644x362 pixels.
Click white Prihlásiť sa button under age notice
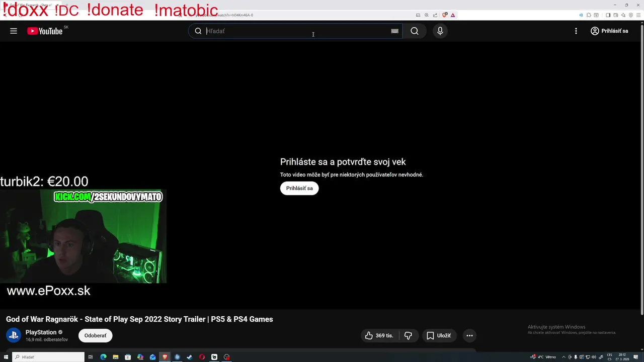click(x=299, y=188)
